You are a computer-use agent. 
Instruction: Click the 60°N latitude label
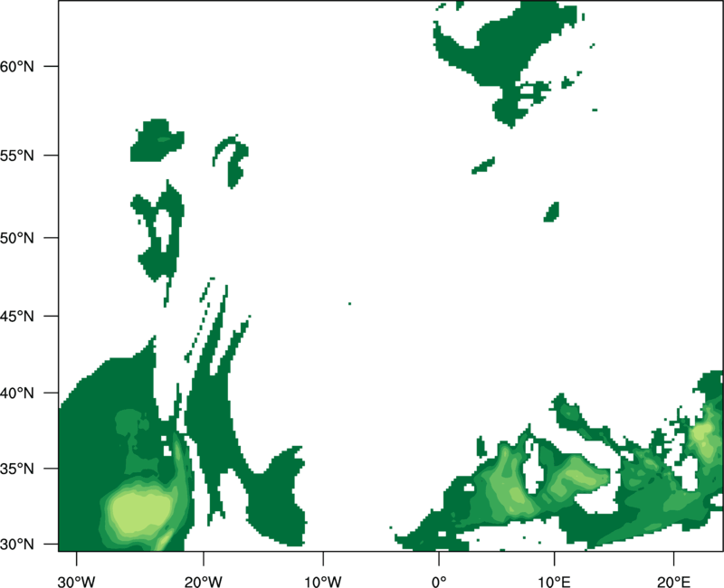17,66
